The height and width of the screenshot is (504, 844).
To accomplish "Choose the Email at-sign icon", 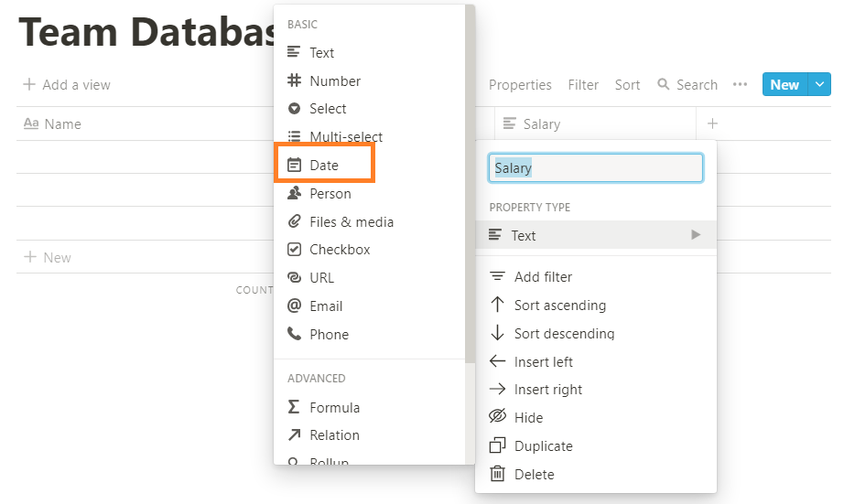I will (x=294, y=306).
